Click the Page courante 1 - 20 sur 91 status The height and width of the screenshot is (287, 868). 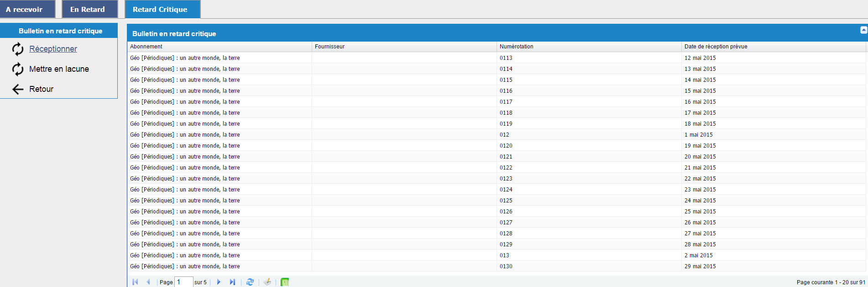point(831,282)
